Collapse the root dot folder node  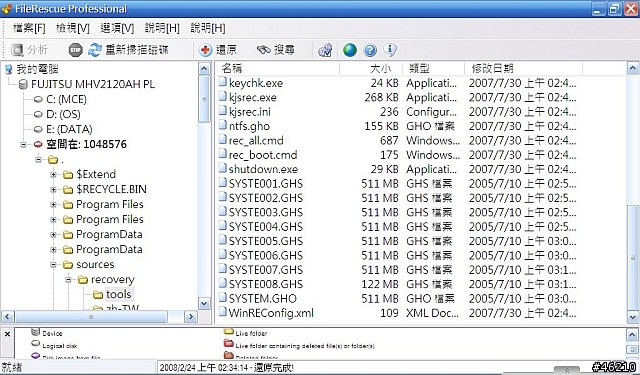38,160
